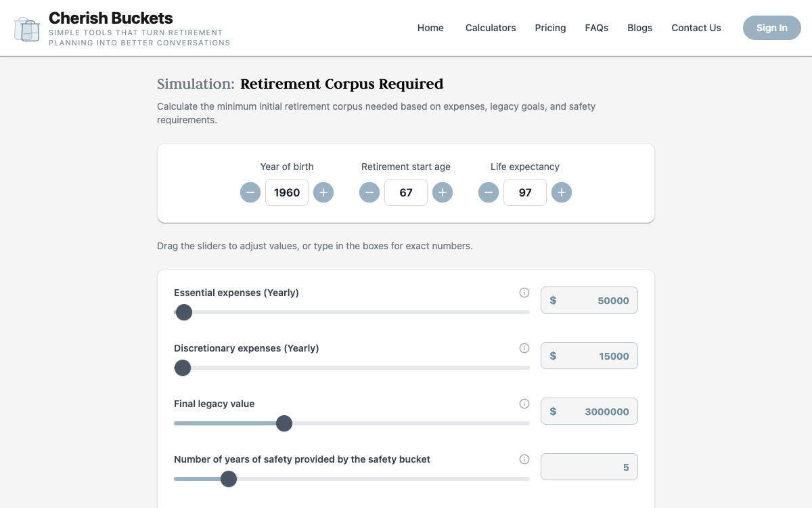Visit the Blogs link

pyautogui.click(x=640, y=28)
